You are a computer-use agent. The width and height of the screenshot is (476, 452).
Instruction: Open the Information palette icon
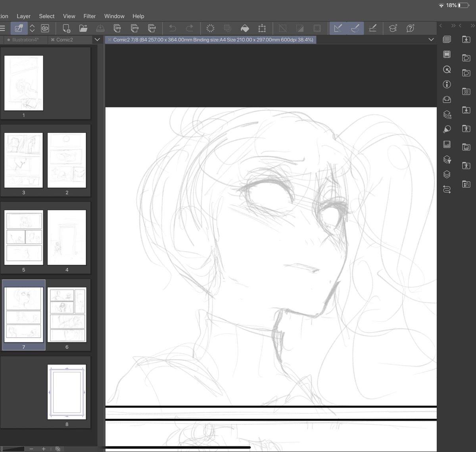(x=447, y=84)
